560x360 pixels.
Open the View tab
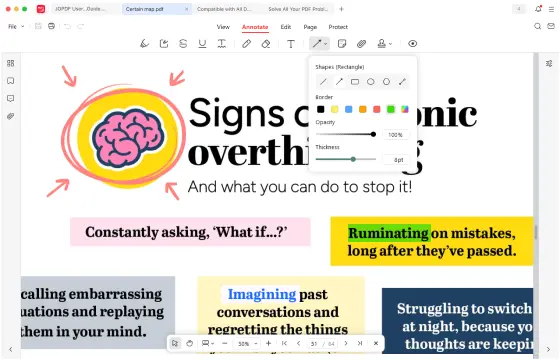[x=223, y=27]
